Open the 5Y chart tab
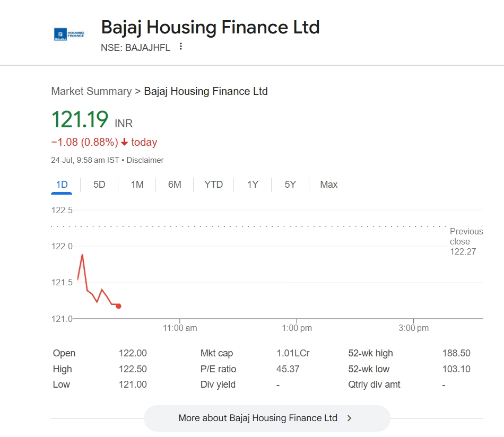 point(290,185)
